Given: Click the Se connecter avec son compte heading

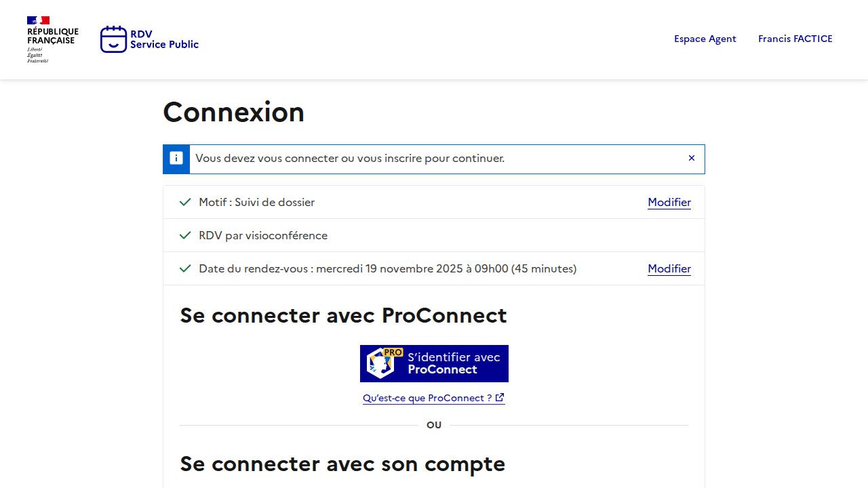Looking at the screenshot, I should pyautogui.click(x=342, y=464).
